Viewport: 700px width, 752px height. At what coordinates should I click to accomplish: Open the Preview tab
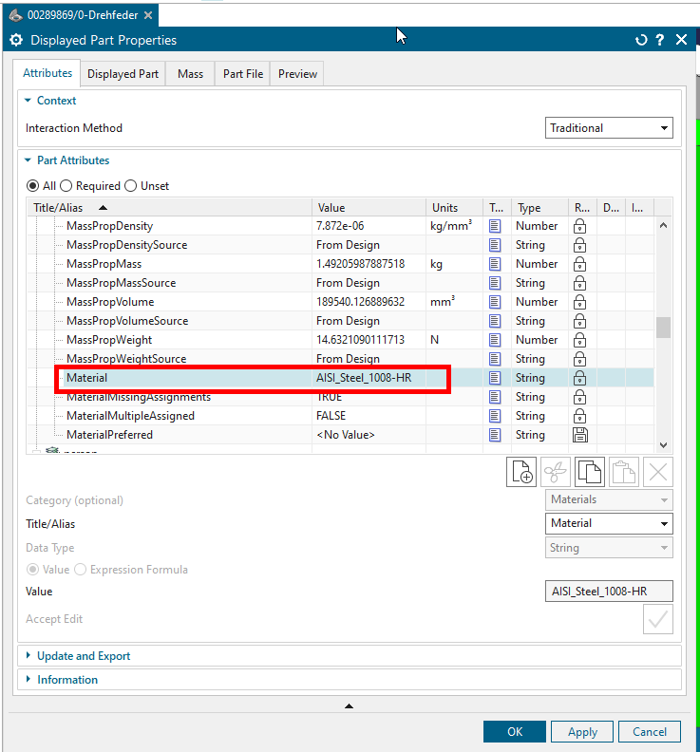point(297,74)
